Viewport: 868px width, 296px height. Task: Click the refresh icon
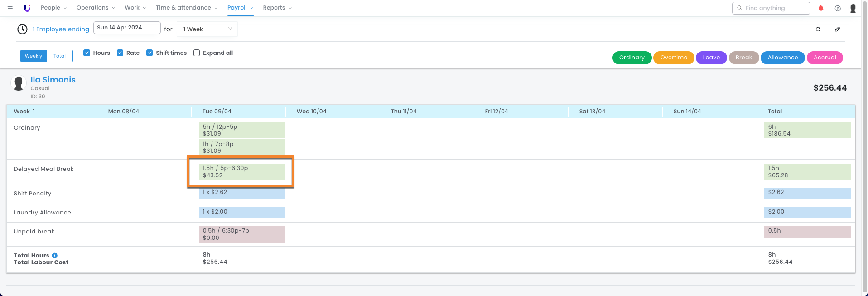click(x=818, y=29)
